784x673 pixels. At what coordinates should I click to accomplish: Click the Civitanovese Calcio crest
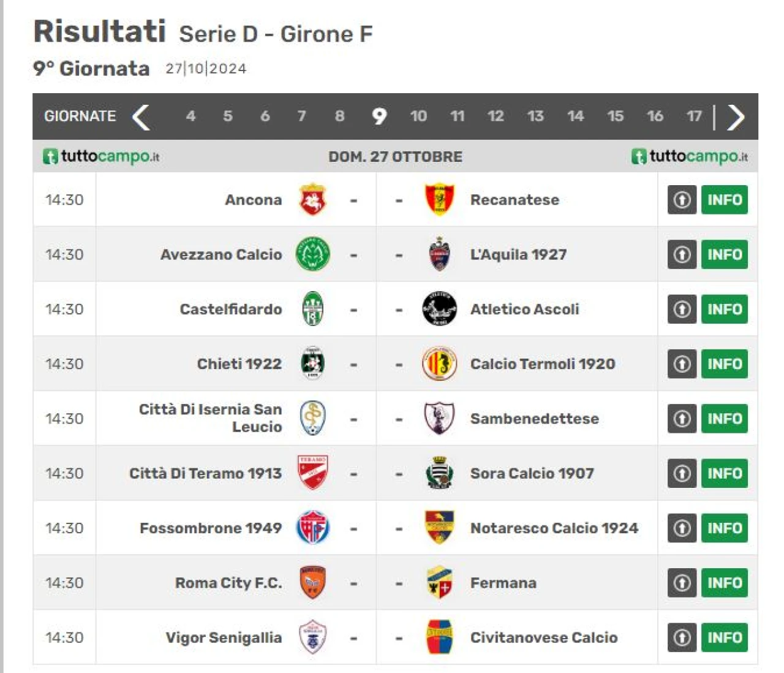pyautogui.click(x=439, y=637)
